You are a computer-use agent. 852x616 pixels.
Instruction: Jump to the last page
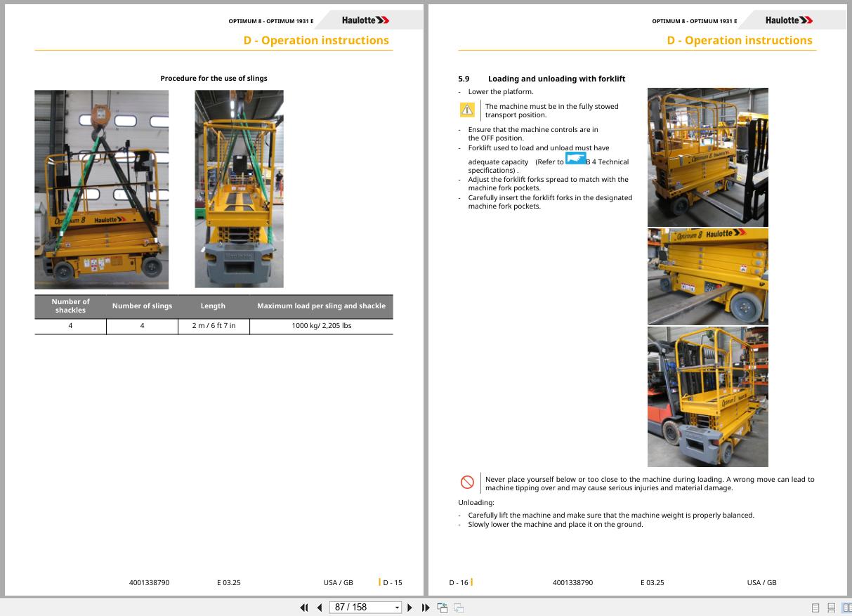426,608
